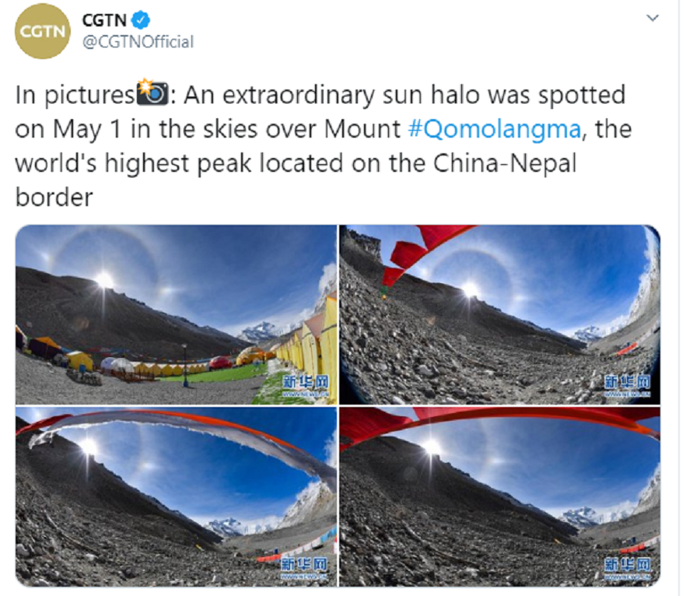700x596 pixels.
Task: Click the blue verified badge
Action: click(142, 20)
